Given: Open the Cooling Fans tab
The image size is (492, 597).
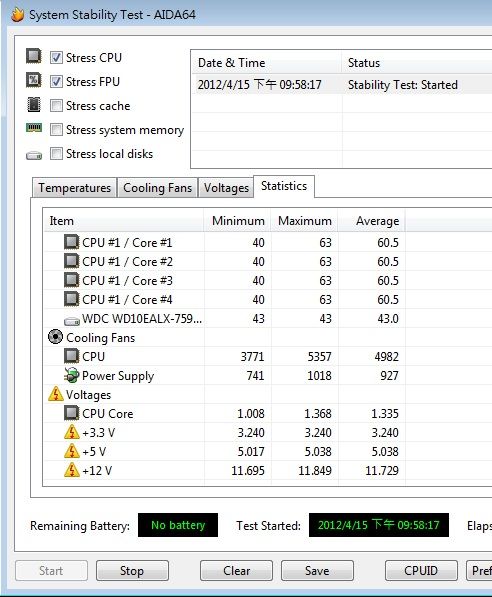Looking at the screenshot, I should click(x=157, y=188).
